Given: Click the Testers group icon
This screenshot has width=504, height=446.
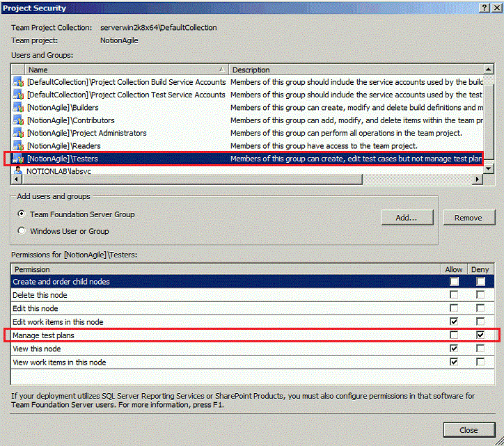Looking at the screenshot, I should (18, 159).
